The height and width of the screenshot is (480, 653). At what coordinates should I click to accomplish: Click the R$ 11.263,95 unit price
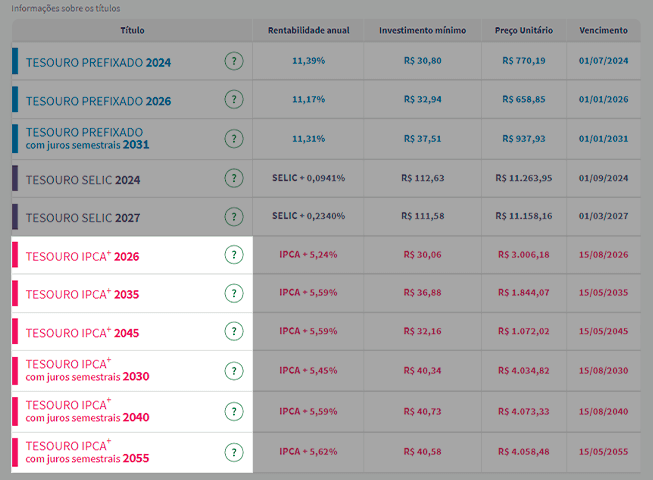524,178
